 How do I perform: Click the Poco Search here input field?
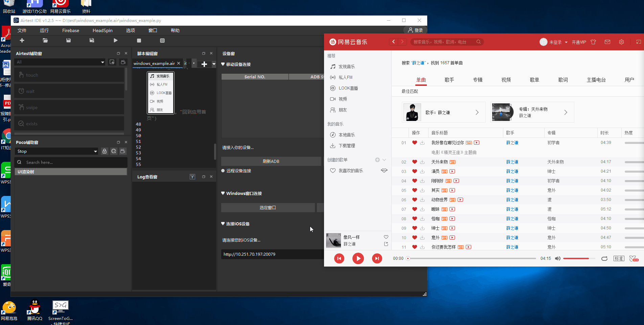71,162
